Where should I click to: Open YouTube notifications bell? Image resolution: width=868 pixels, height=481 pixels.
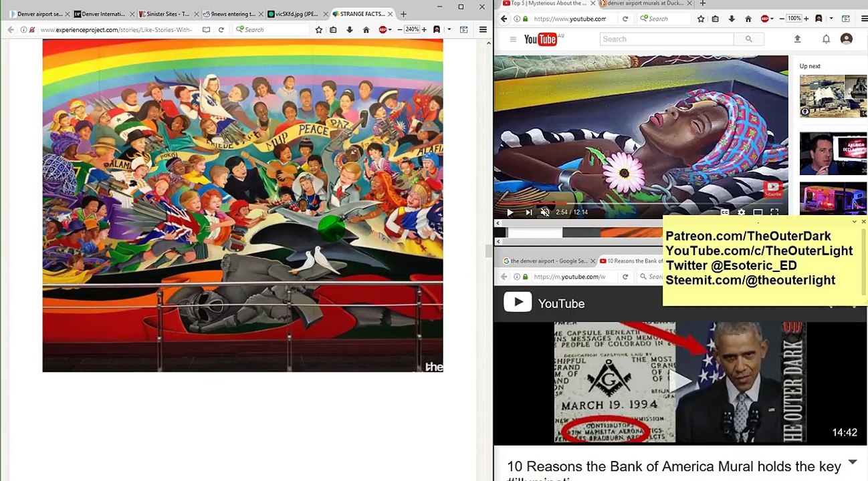click(826, 39)
